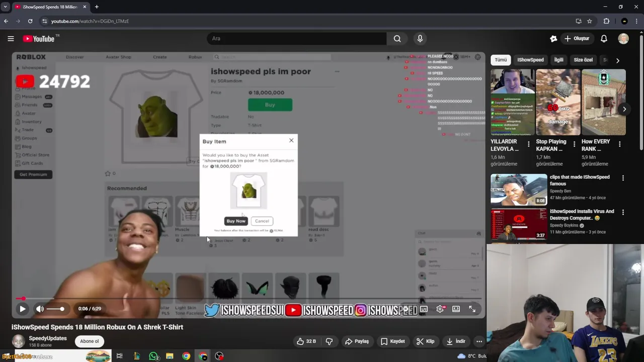Click the Oluştur create button
This screenshot has width=644, height=362.
577,39
